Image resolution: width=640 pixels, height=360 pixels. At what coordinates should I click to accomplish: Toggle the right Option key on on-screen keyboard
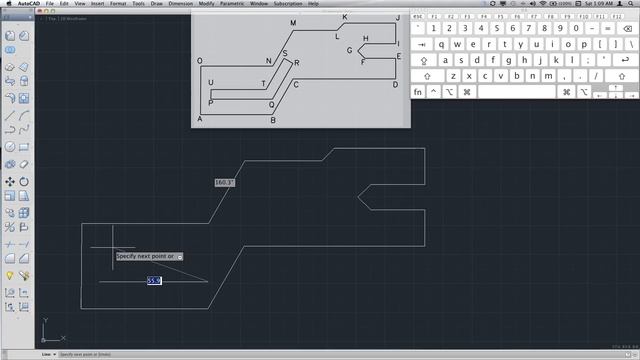click(x=584, y=92)
